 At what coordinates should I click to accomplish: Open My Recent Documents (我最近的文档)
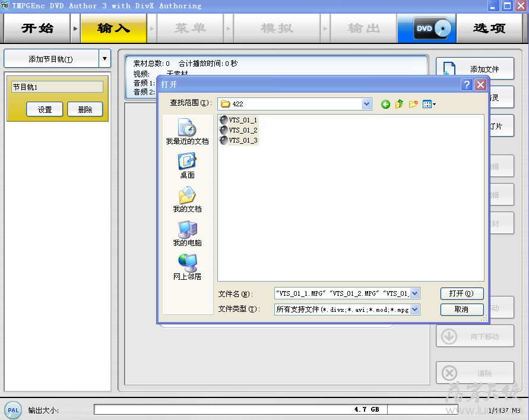click(187, 132)
